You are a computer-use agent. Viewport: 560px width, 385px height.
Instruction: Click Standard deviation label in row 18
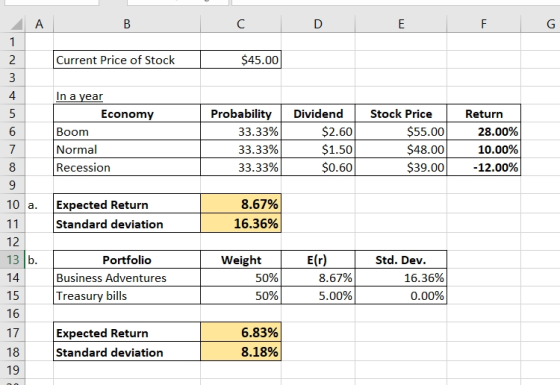127,352
